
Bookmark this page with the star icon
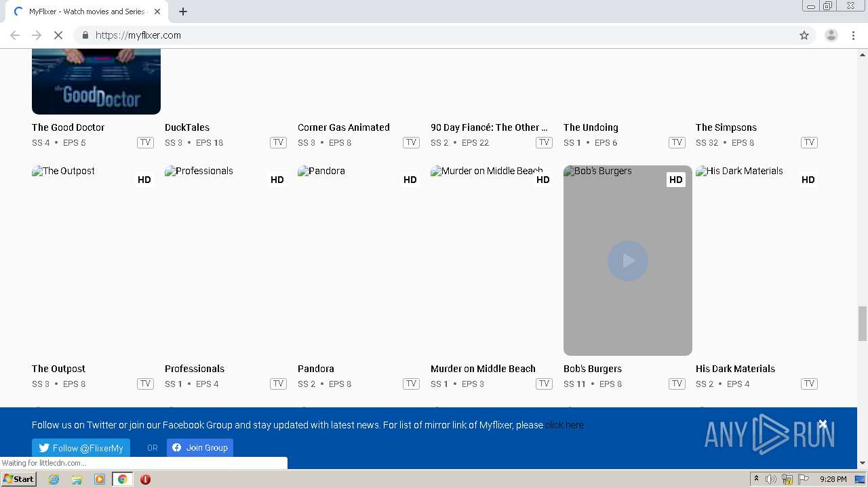click(804, 35)
